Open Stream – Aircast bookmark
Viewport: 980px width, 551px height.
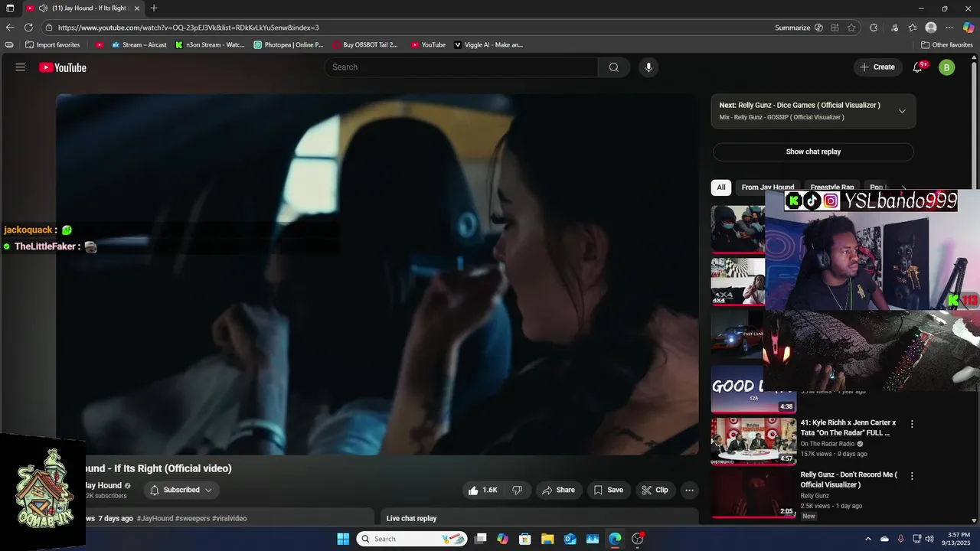[139, 45]
